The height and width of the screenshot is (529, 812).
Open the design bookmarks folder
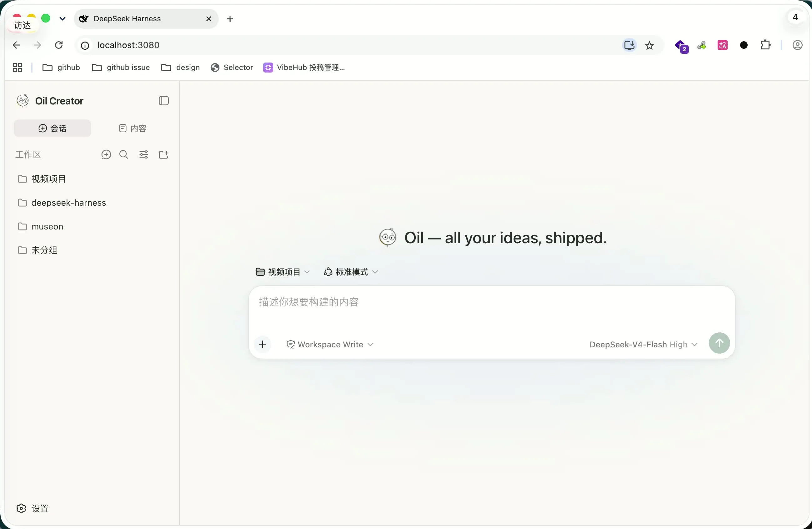pos(180,68)
